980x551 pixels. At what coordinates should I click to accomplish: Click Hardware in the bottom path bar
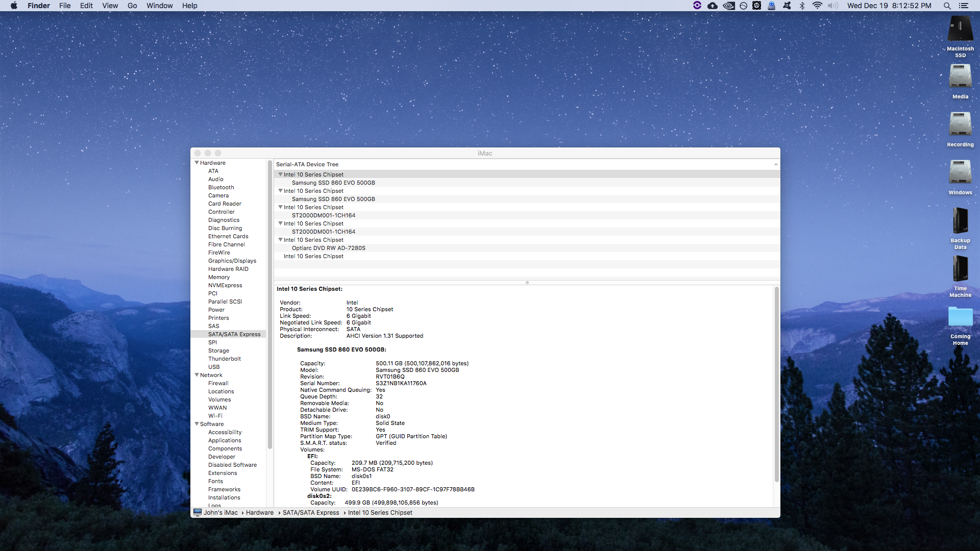tap(259, 513)
